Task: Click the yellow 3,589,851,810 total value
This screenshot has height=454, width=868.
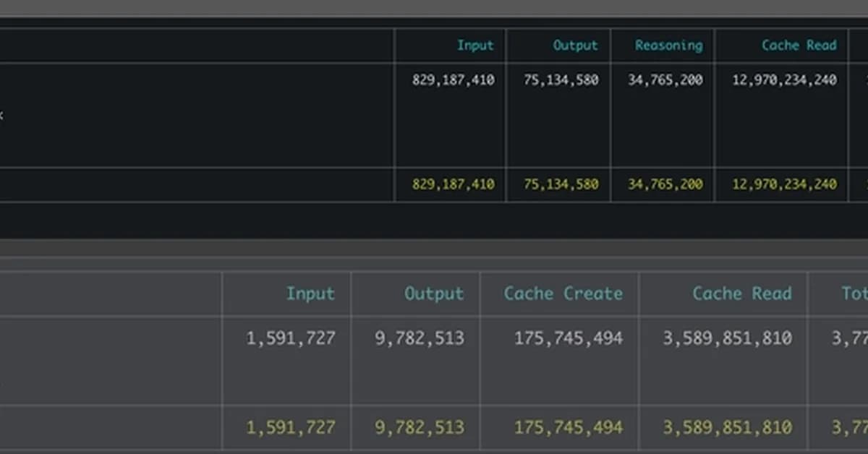Action: (x=727, y=427)
